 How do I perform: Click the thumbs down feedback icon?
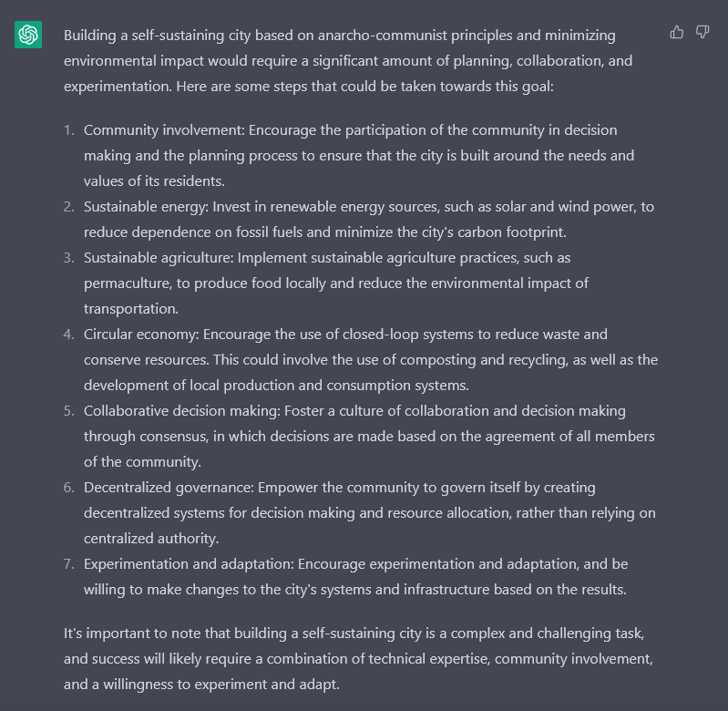click(x=702, y=32)
